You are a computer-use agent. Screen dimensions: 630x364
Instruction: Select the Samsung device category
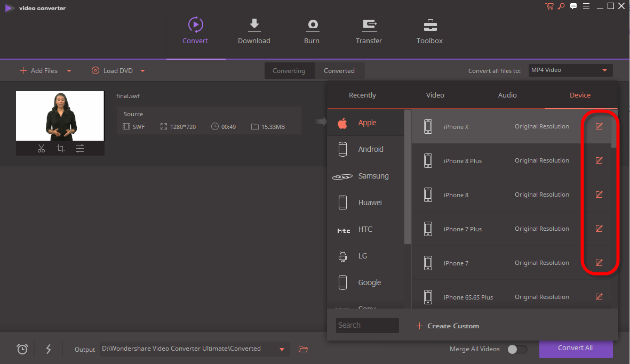(x=365, y=176)
